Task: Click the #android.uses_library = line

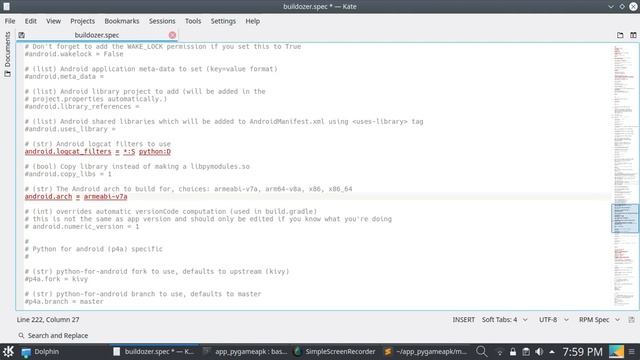Action: point(70,129)
